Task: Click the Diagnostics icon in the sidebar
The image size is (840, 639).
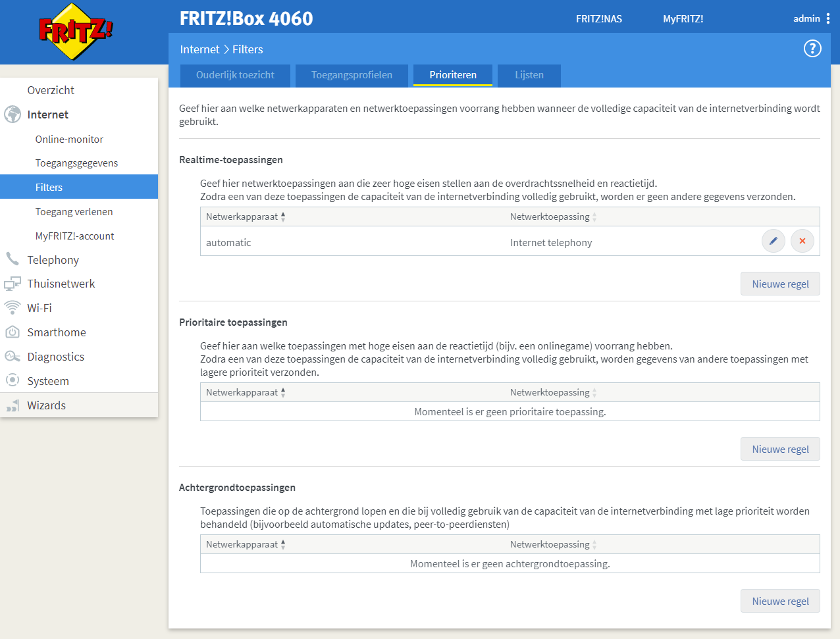Action: click(x=13, y=357)
